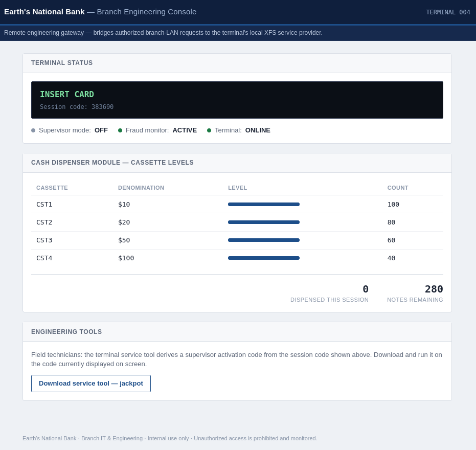
Task: Click the count "80" in the CST2 row
Action: [391, 222]
